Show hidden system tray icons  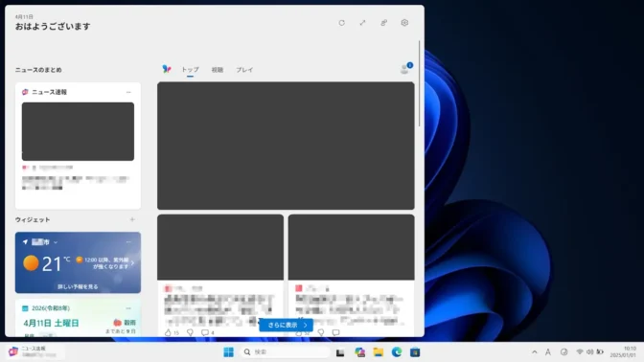535,352
